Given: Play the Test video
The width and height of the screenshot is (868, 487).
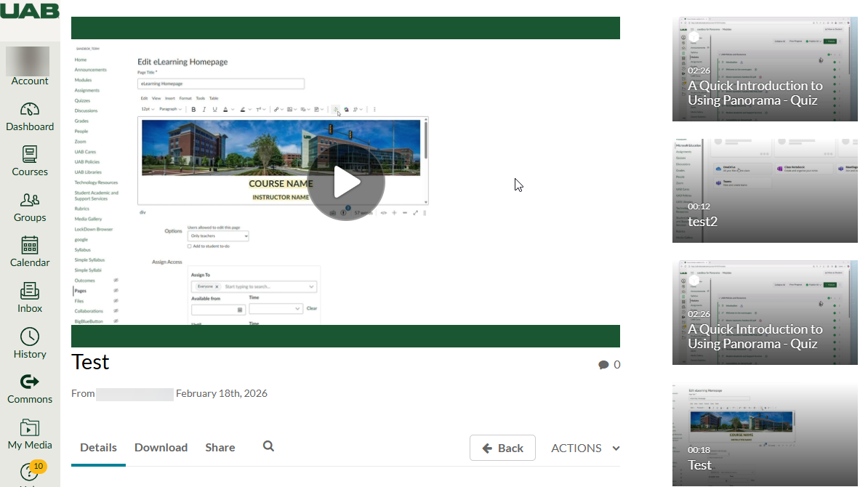Looking at the screenshot, I should [346, 182].
